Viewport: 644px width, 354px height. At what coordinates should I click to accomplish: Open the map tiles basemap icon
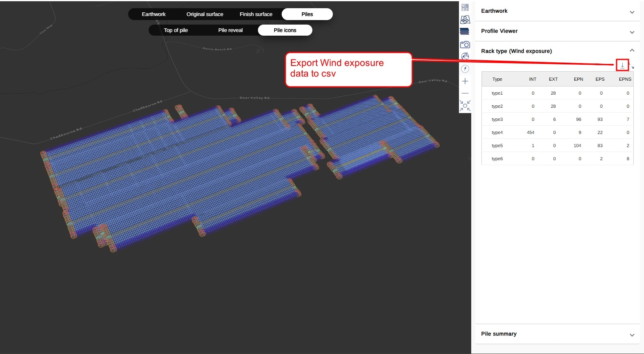click(x=465, y=7)
